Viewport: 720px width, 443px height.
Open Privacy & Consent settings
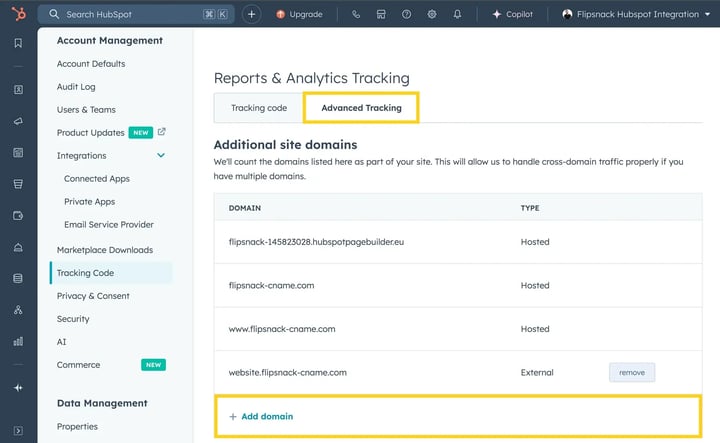tap(93, 296)
